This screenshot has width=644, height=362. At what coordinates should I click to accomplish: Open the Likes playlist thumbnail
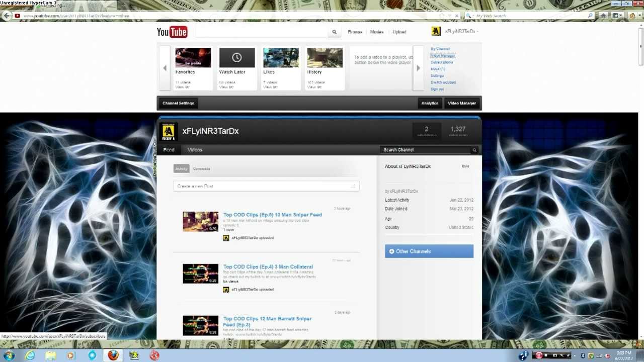281,58
